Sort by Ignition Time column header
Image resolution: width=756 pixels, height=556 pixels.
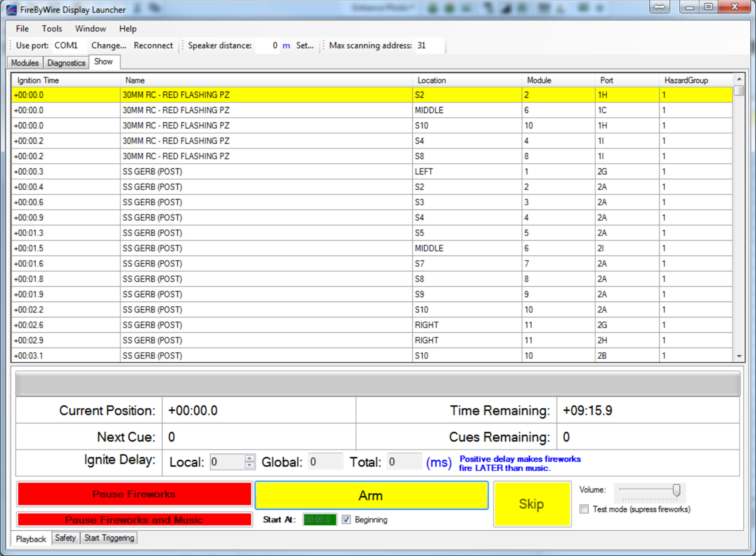click(66, 80)
